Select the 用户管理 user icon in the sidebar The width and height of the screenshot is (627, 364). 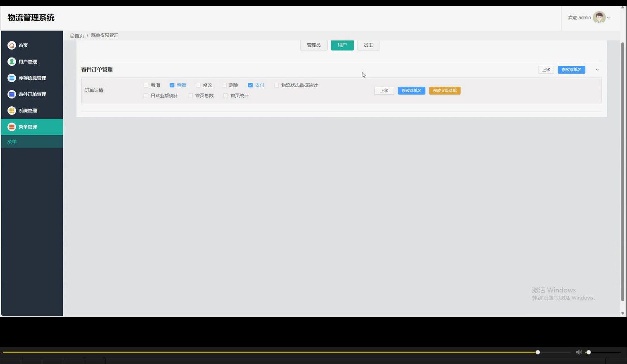[12, 61]
